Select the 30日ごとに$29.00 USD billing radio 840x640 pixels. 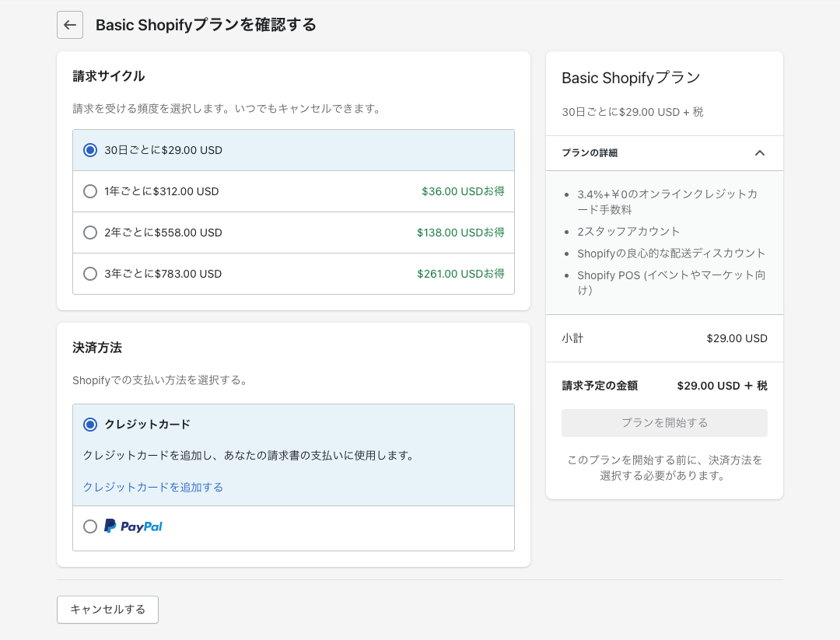click(x=90, y=150)
